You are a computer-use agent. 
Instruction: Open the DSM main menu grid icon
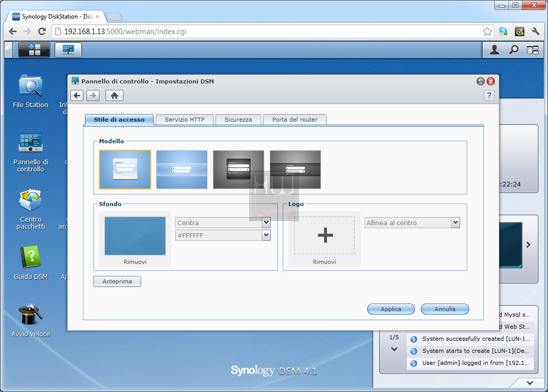(34, 50)
